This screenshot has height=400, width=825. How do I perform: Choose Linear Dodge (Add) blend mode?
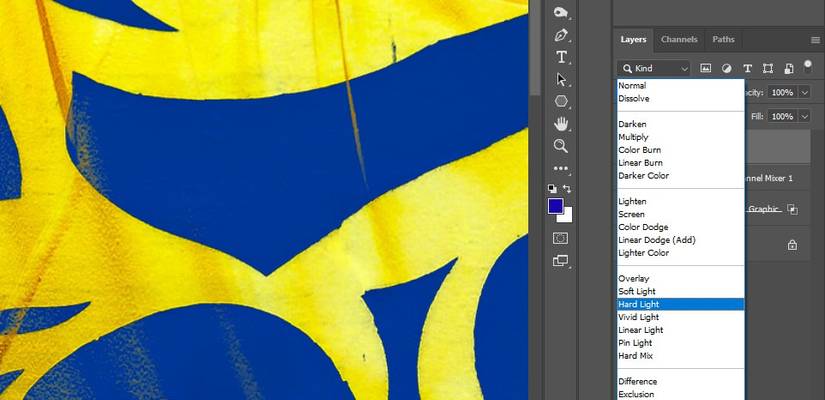pyautogui.click(x=681, y=240)
